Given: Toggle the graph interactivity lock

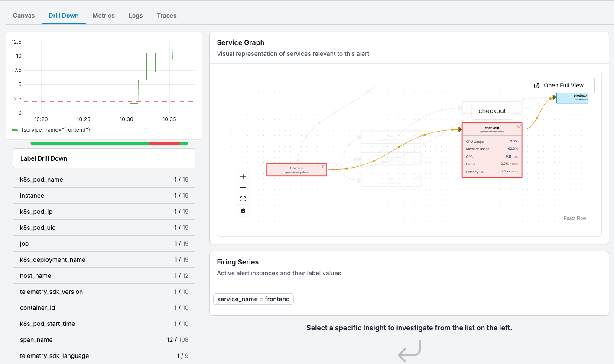Looking at the screenshot, I should [243, 211].
